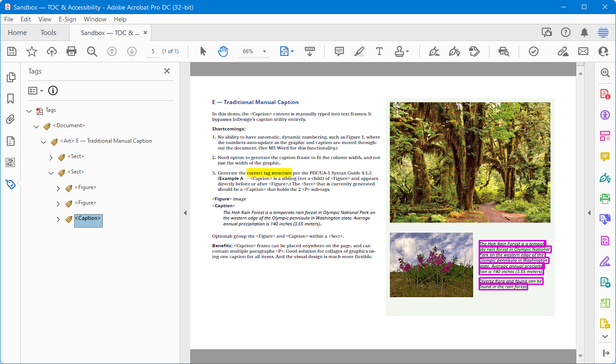Click the page number input field
Screen dimensions: 616x364
(152, 51)
